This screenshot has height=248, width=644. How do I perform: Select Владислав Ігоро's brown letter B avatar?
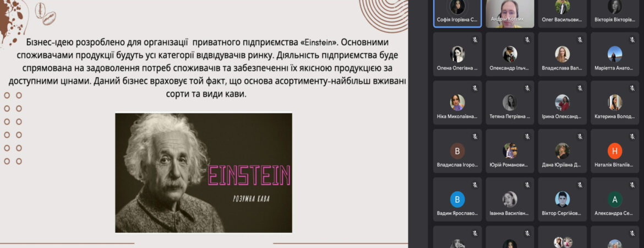(457, 151)
